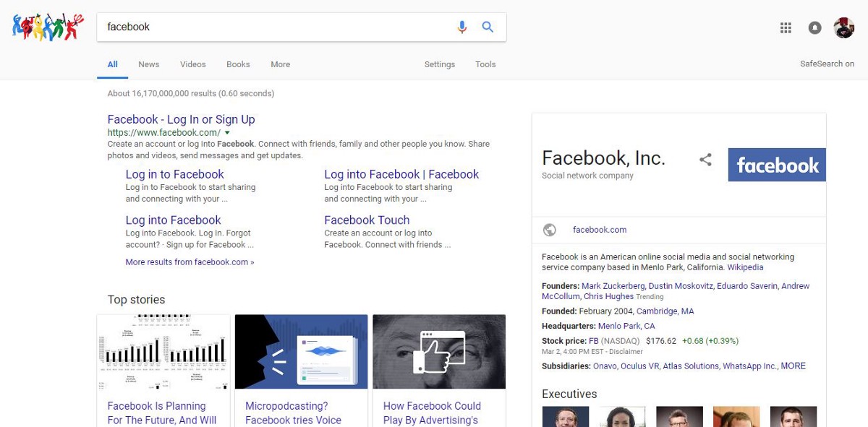Click the Oculus VR subsidiary link
The height and width of the screenshot is (427, 868).
tap(640, 366)
